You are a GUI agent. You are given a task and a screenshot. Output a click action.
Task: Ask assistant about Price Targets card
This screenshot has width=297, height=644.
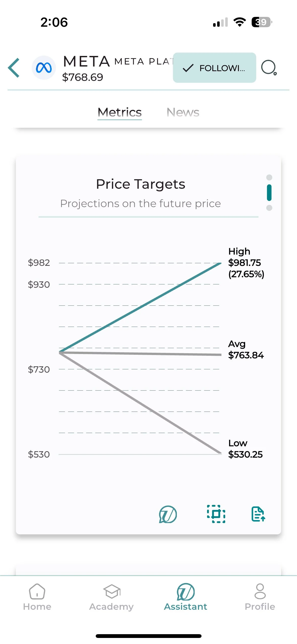(x=168, y=514)
